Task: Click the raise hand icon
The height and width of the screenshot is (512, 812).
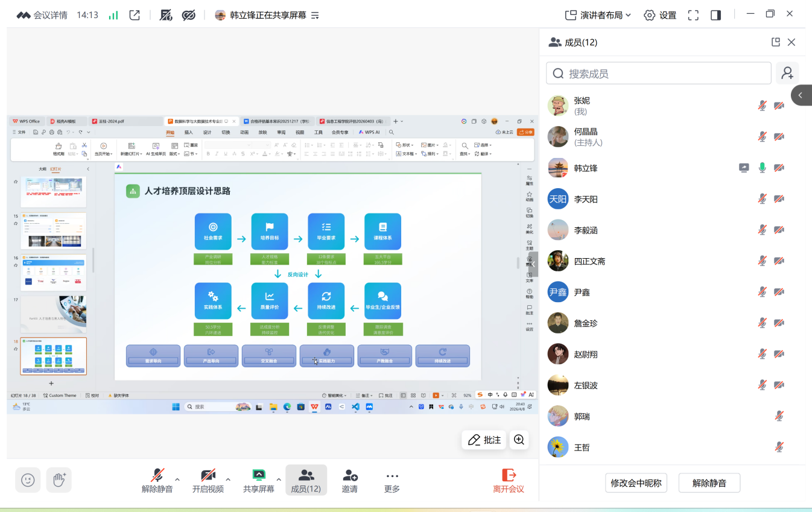Action: [59, 480]
